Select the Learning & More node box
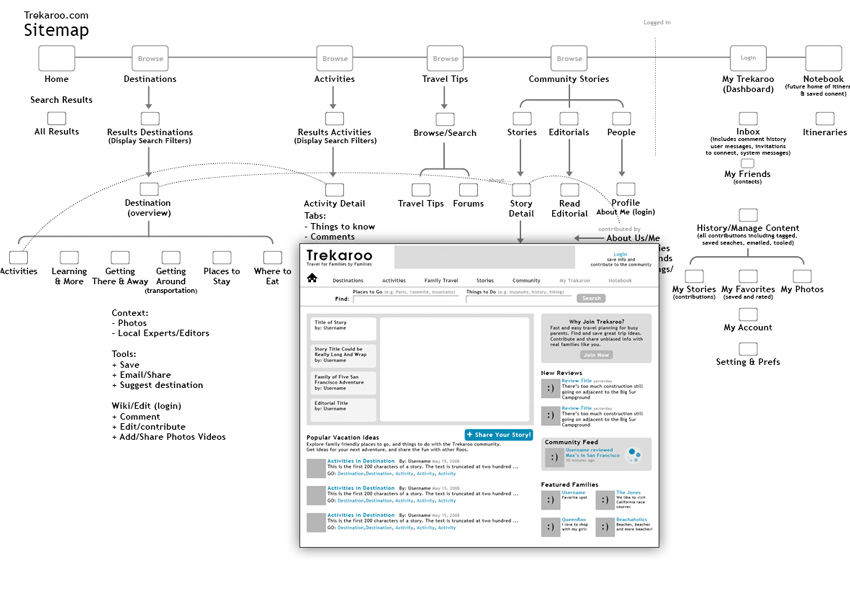The image size is (850, 610). 69,258
